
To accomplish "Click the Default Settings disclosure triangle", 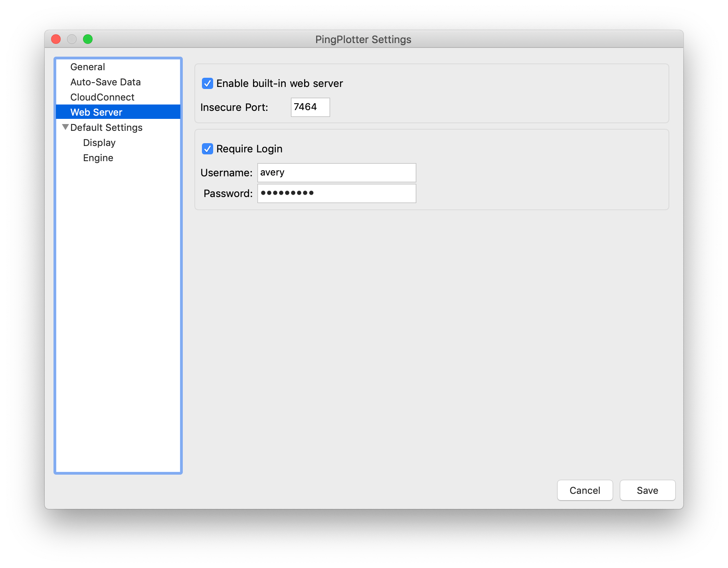I will pos(65,127).
